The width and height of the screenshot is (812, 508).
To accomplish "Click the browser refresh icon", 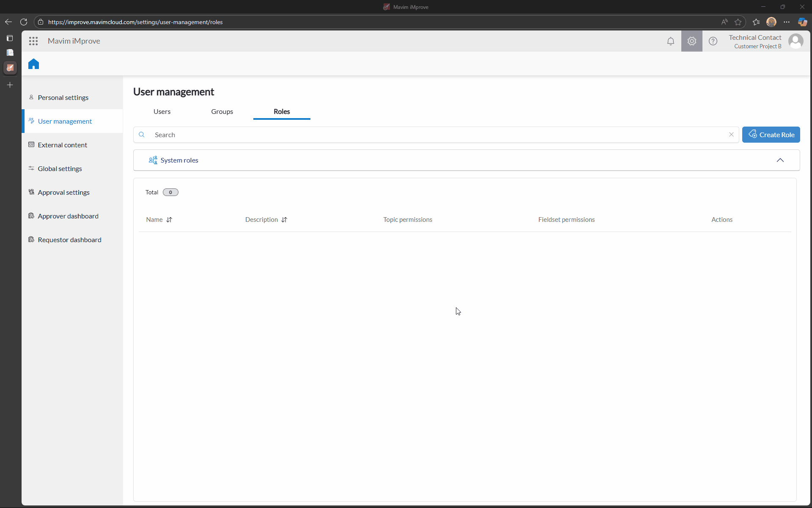I will (24, 22).
